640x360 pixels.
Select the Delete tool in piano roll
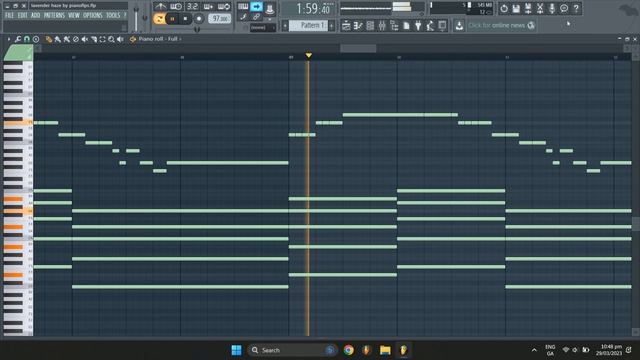coord(76,39)
